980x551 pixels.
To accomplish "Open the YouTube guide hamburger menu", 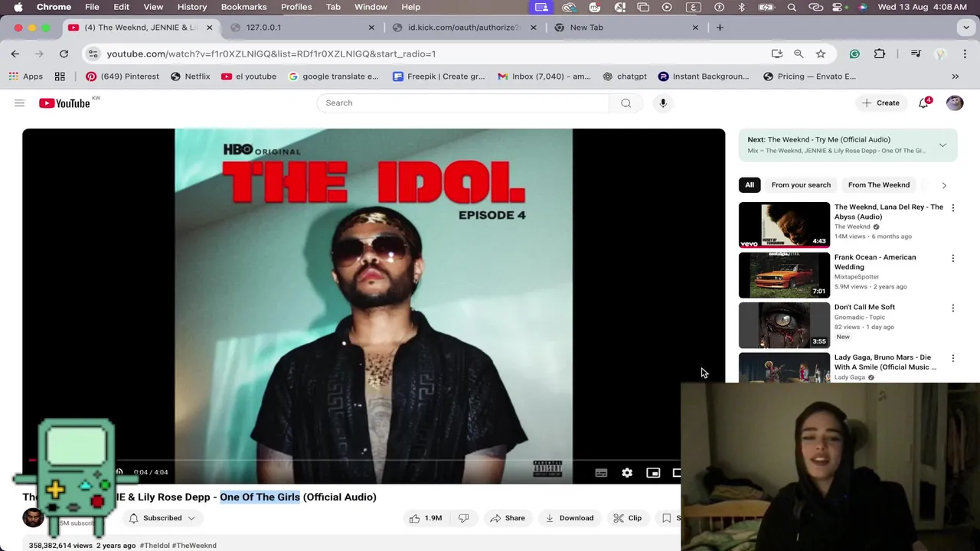I will tap(20, 103).
